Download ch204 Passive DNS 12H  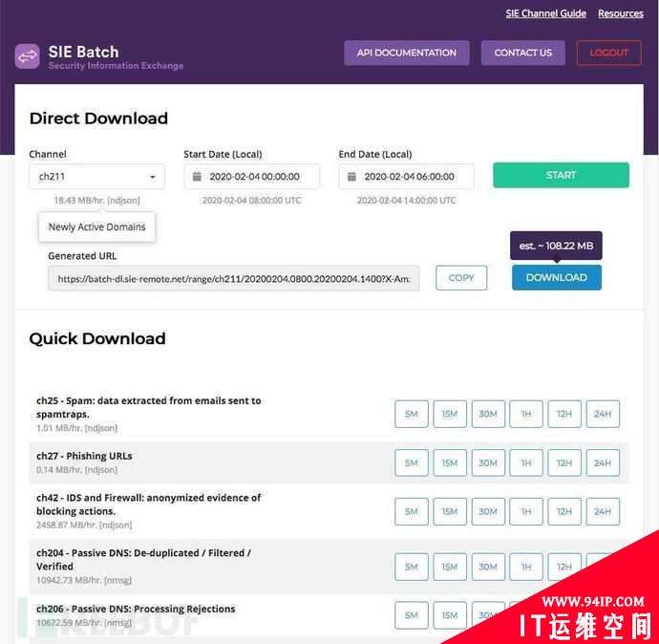point(564,567)
